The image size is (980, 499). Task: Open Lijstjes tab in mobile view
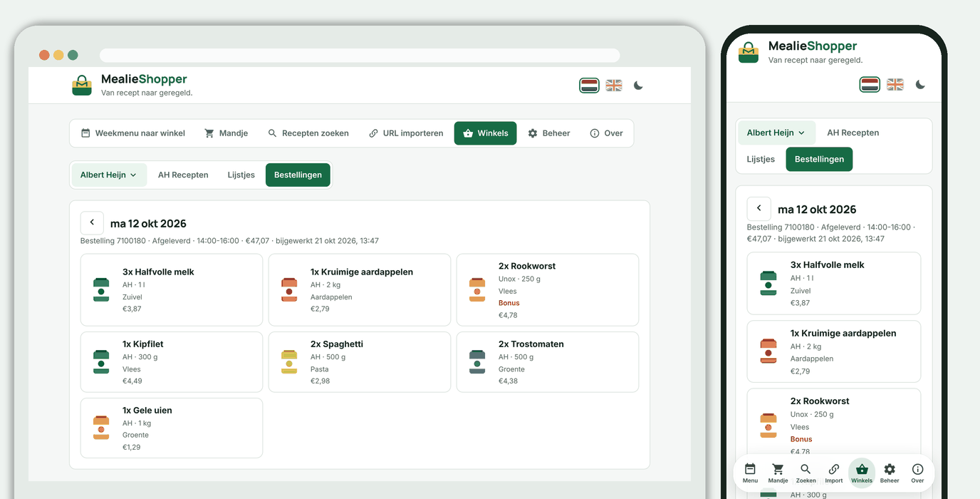click(x=761, y=159)
